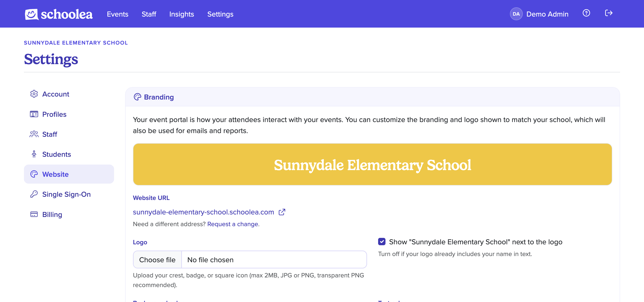Select Single Sign-On in the settings sidebar
Viewport: 644px width, 302px height.
pyautogui.click(x=69, y=194)
